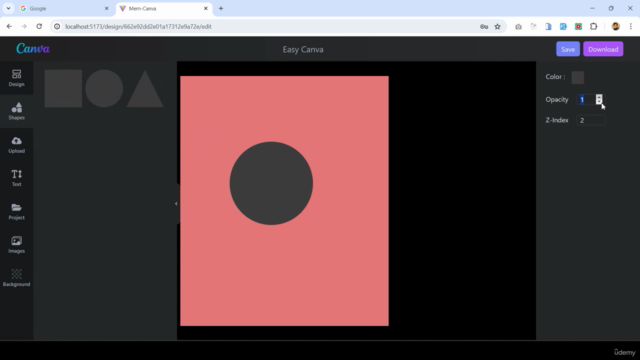
Task: Go back in browser history
Action: click(x=9, y=26)
